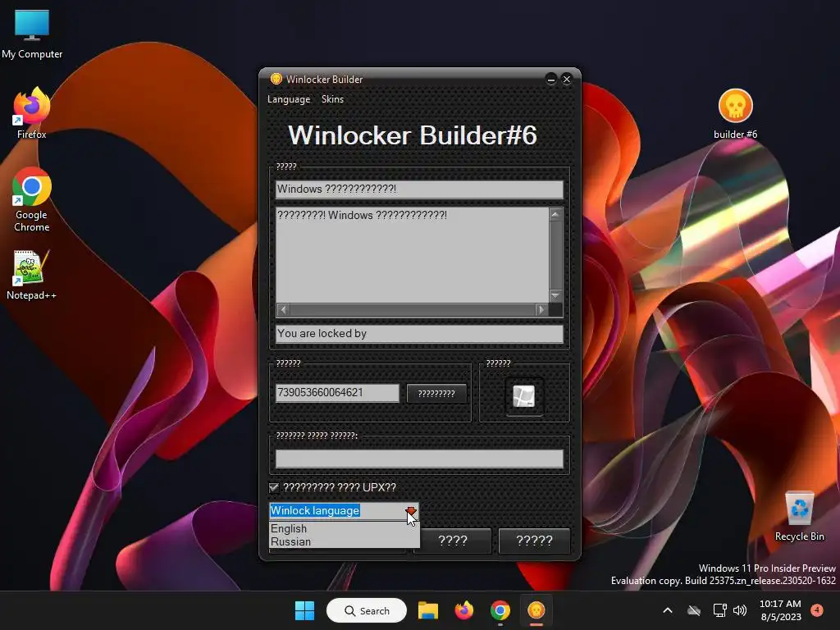
Task: Click the 'You are locked by' field
Action: coord(419,334)
